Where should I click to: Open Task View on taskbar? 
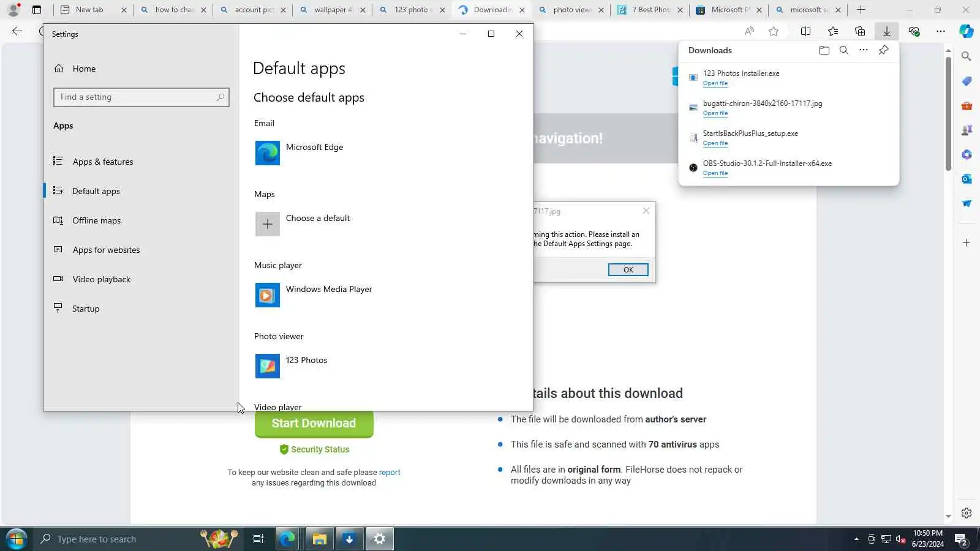(258, 539)
